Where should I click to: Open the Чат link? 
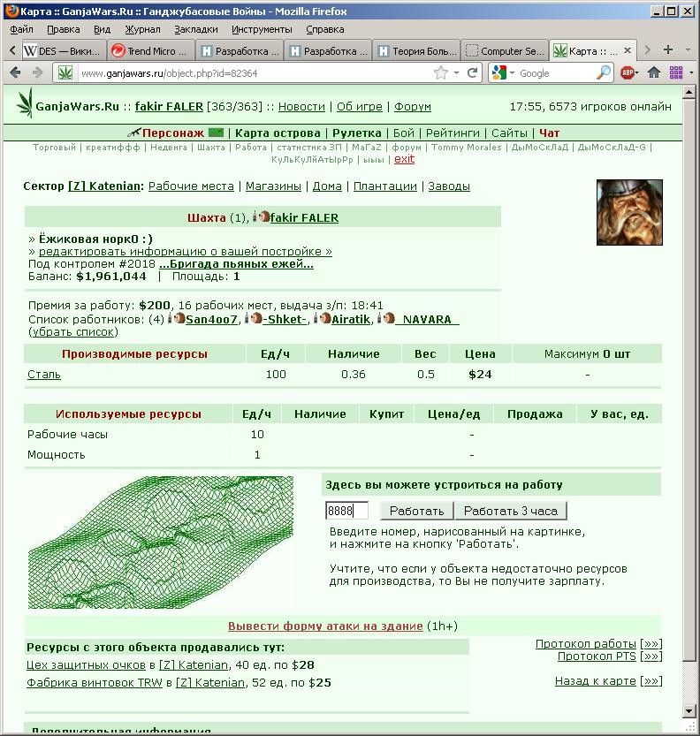coord(549,133)
